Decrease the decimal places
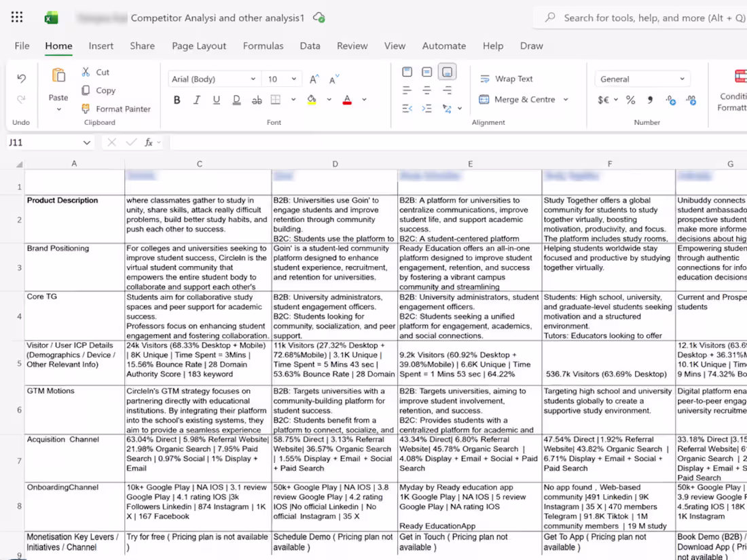This screenshot has height=560, width=747. [x=691, y=100]
